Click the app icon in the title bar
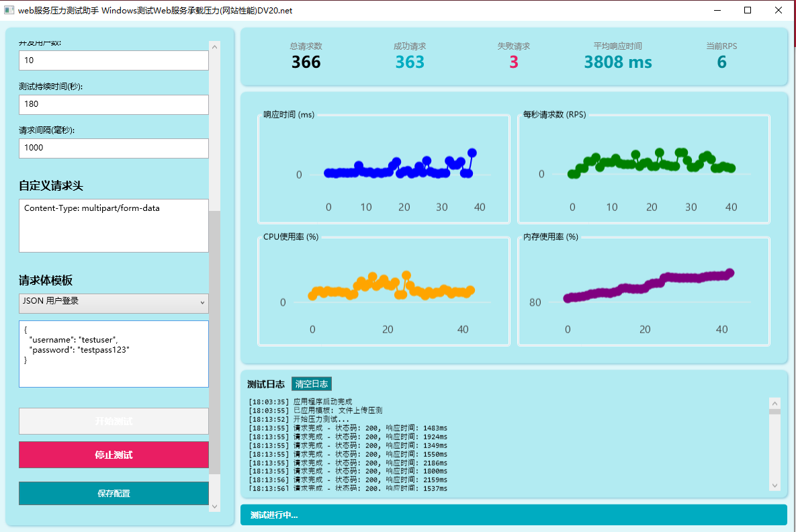796x532 pixels. 9,11
